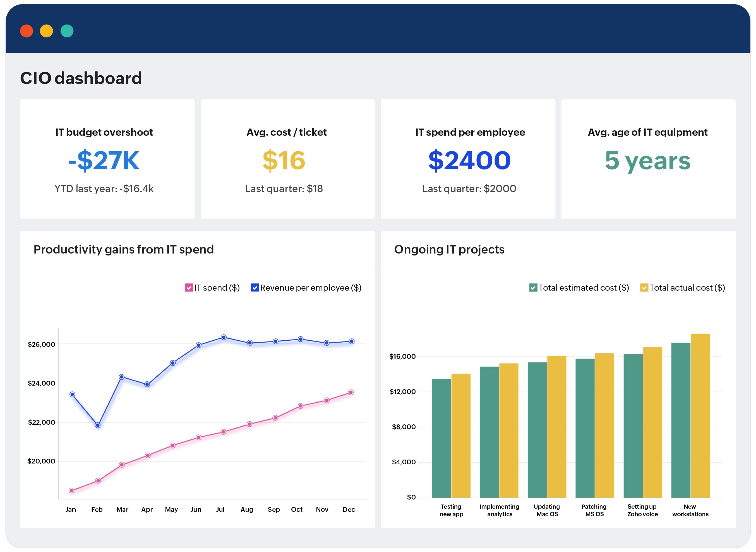
Task: Click yellow New workstations actual cost bar
Action: 700,416
